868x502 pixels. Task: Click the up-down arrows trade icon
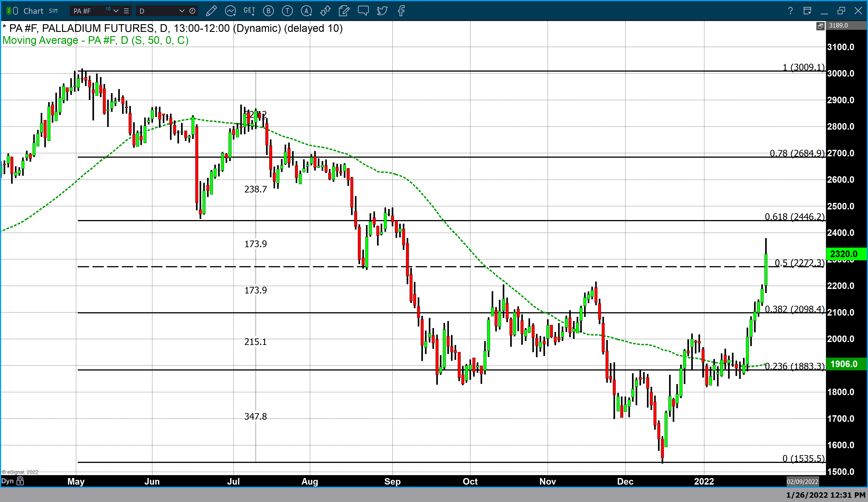[x=325, y=11]
